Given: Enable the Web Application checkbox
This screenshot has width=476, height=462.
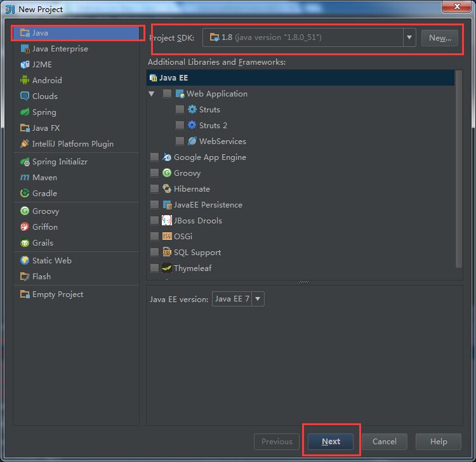Looking at the screenshot, I should (167, 93).
